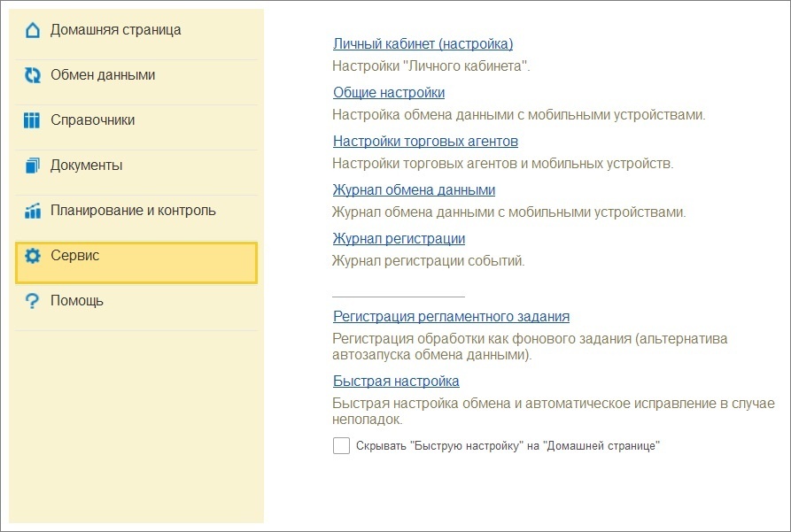Select the Справочники menu label
This screenshot has height=532, width=791.
coord(92,120)
